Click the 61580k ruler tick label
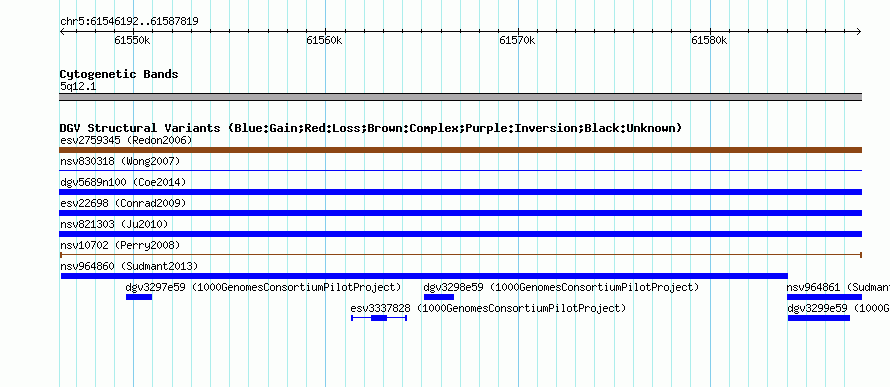This screenshot has height=387, width=890. (709, 40)
